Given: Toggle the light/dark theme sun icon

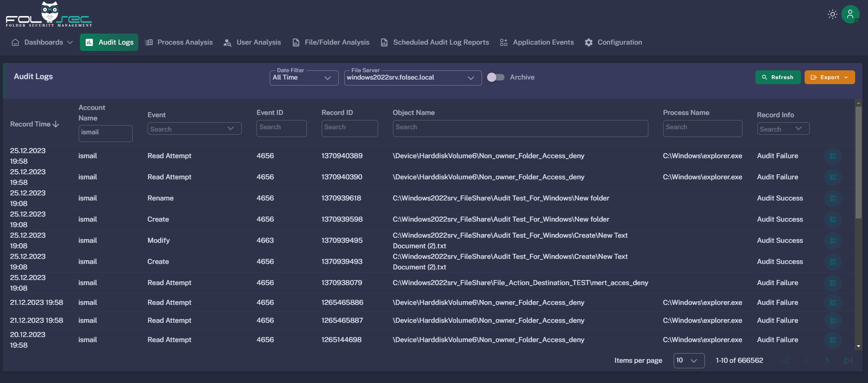Looking at the screenshot, I should point(832,14).
